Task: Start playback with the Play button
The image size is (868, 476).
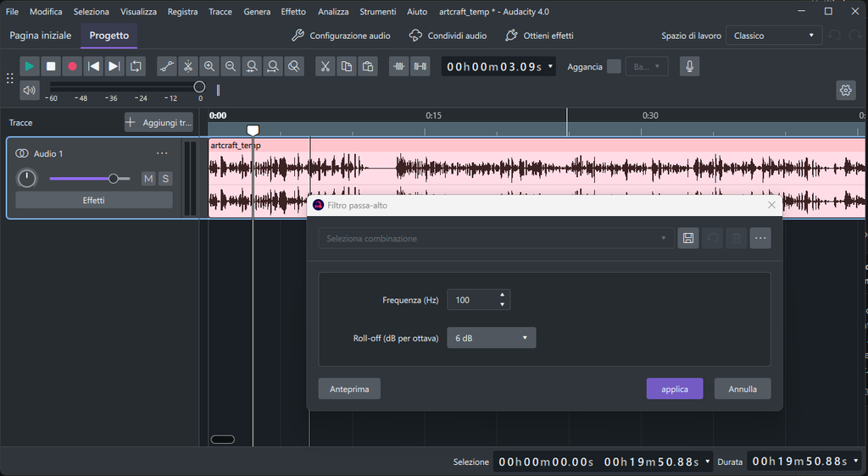Action: (x=30, y=66)
